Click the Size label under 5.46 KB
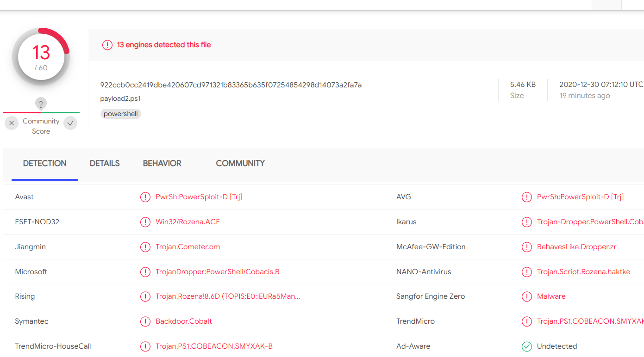The image size is (644, 357). click(517, 96)
